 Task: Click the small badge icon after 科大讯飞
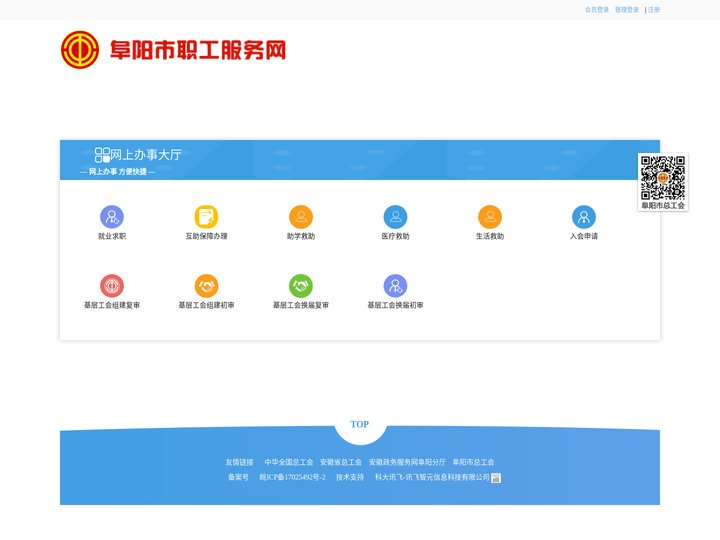click(x=496, y=478)
